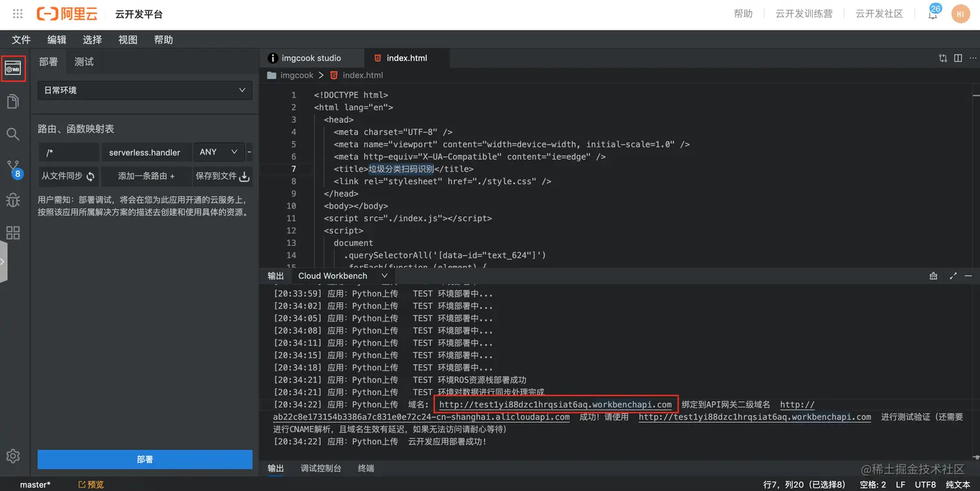Viewport: 980px width, 491px height.
Task: Click the Alibaba Cloud logo
Action: click(67, 14)
